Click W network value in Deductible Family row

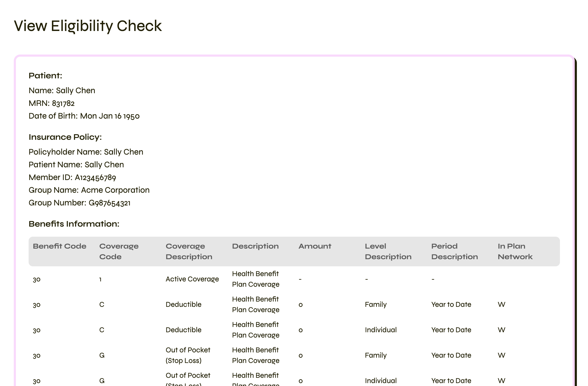[x=502, y=304]
